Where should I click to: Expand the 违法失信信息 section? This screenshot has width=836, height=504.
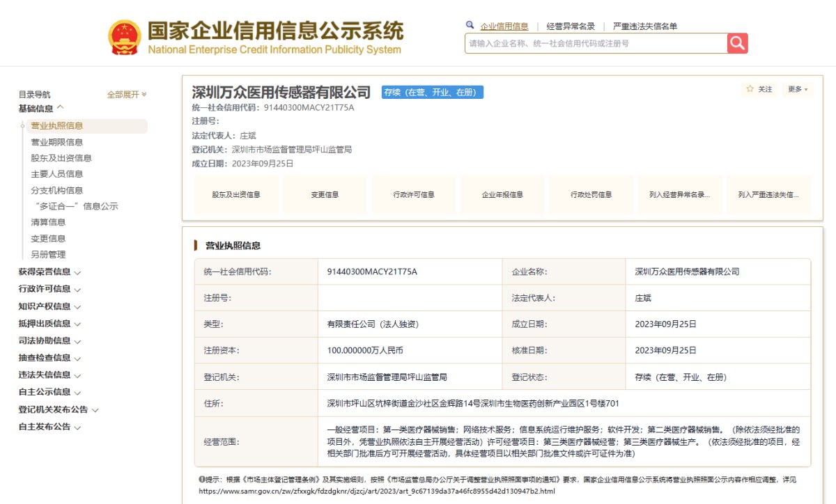(49, 375)
